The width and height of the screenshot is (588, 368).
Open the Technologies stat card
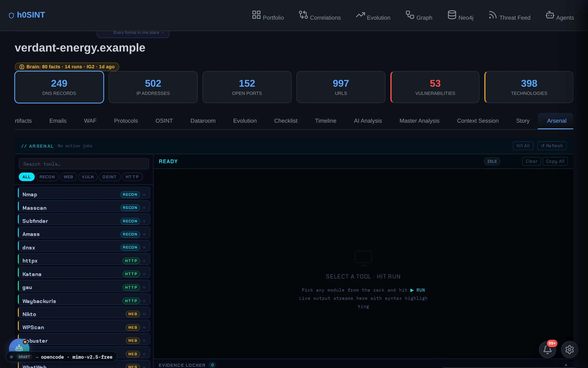coord(529,87)
